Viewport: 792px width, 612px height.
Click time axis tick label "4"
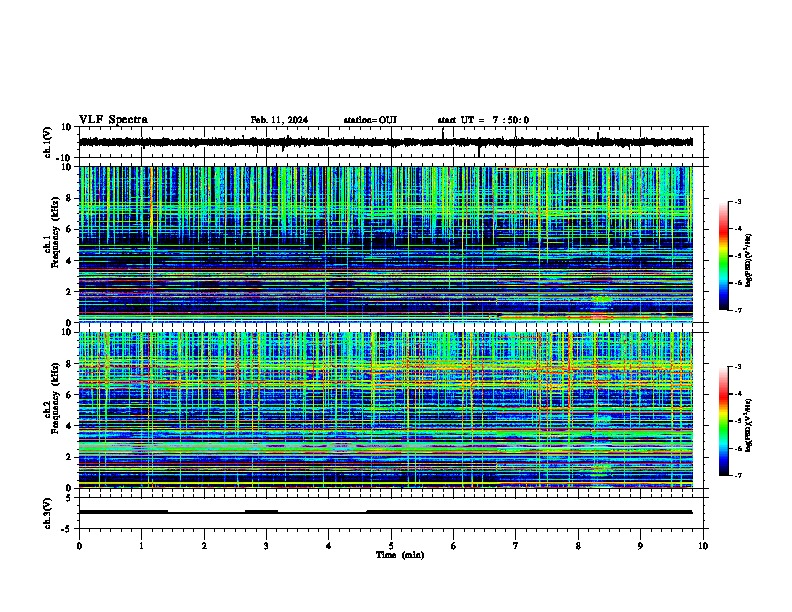328,546
